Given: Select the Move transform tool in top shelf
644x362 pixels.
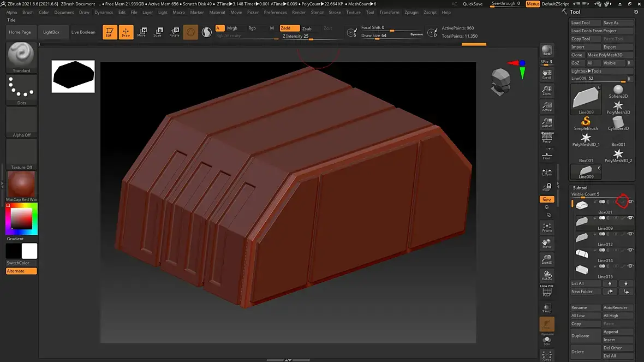Looking at the screenshot, I should click(142, 32).
